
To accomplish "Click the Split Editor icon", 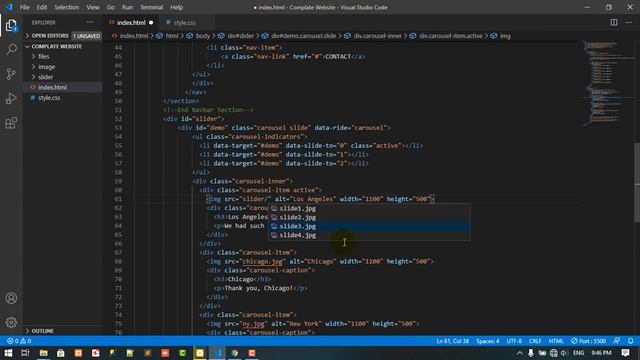I will point(614,22).
